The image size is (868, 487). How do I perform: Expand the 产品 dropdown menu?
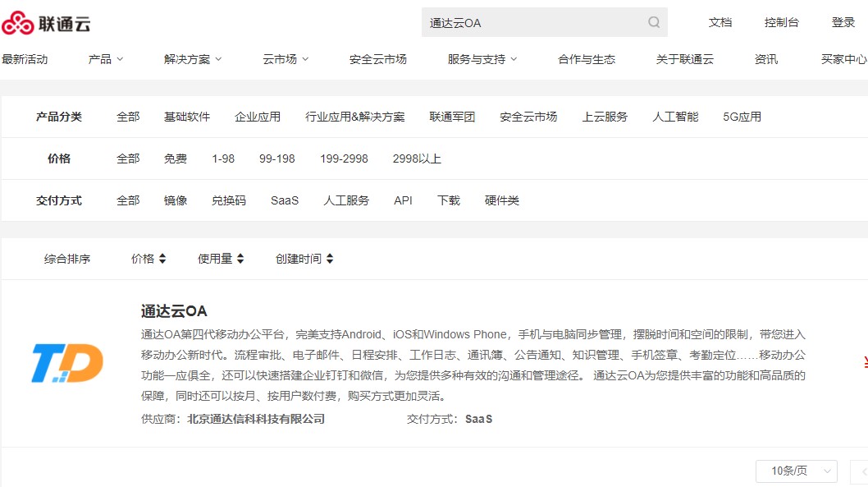pyautogui.click(x=106, y=59)
